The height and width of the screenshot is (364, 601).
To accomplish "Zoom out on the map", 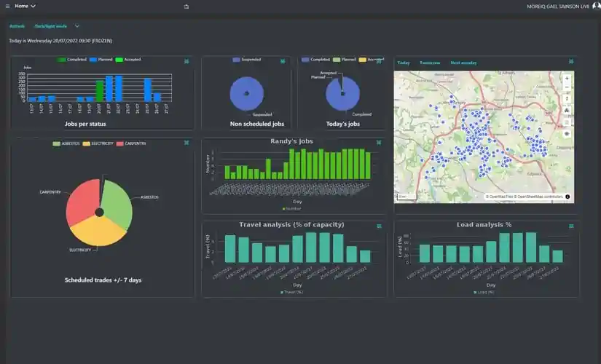I will tap(567, 87).
